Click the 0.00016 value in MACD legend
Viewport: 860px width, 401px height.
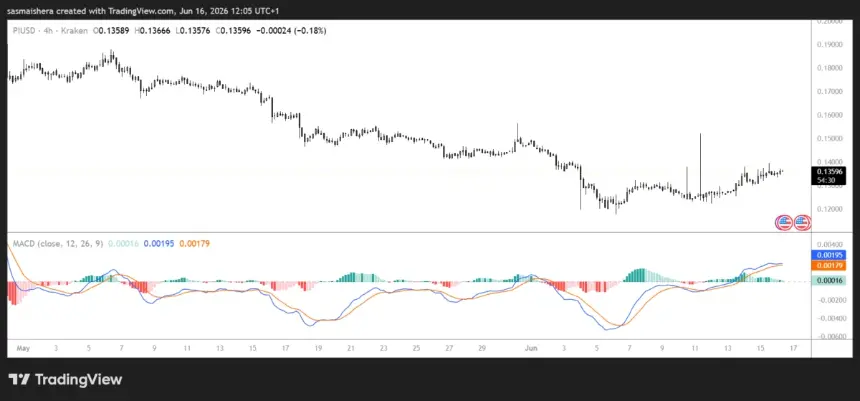[x=124, y=243]
